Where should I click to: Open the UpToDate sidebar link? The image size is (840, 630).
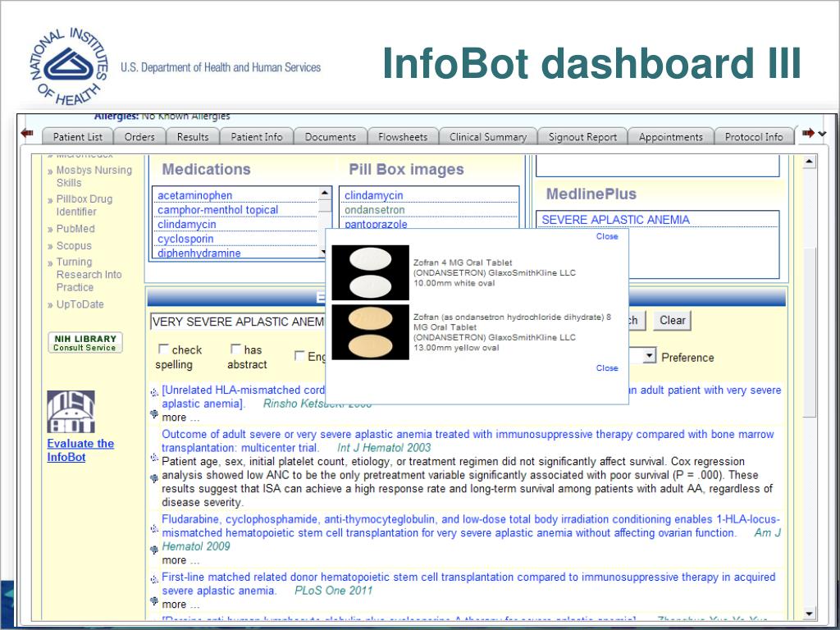[x=80, y=304]
